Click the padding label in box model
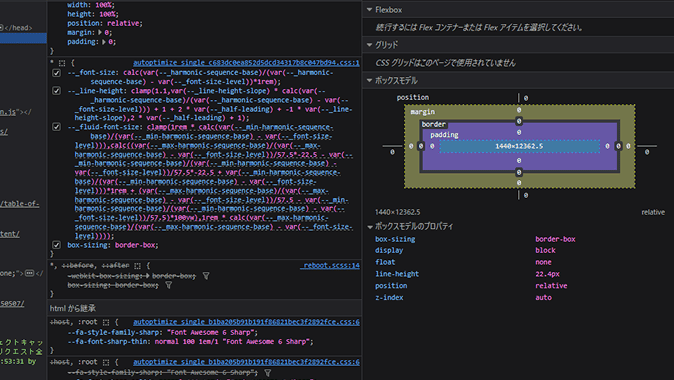The height and width of the screenshot is (380, 674). pos(444,135)
